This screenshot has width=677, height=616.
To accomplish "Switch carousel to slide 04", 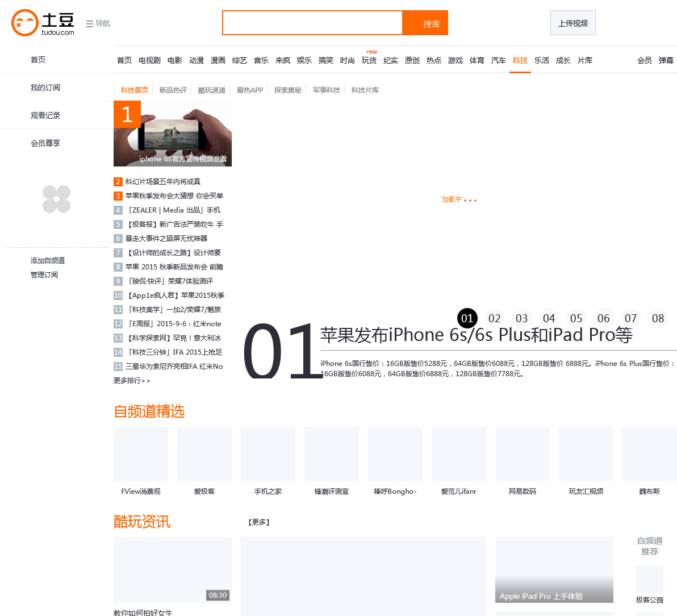I will point(549,318).
